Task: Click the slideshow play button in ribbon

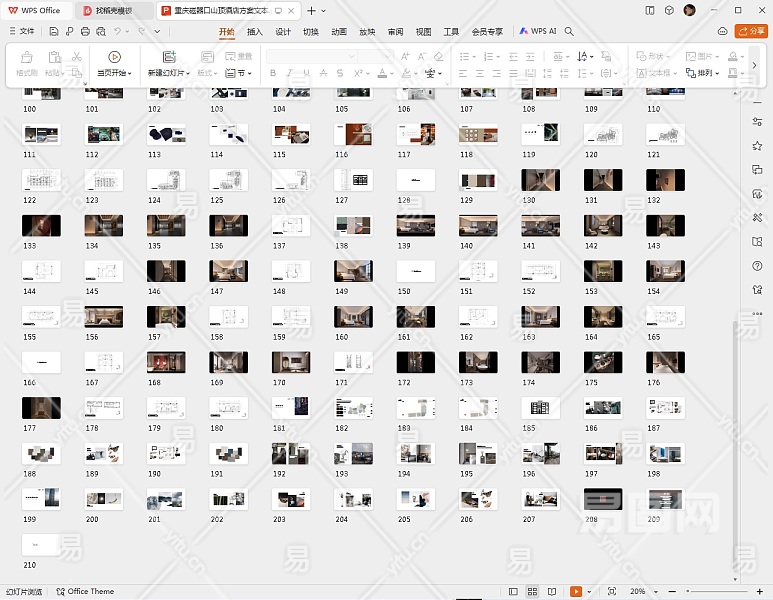Action: coord(114,57)
